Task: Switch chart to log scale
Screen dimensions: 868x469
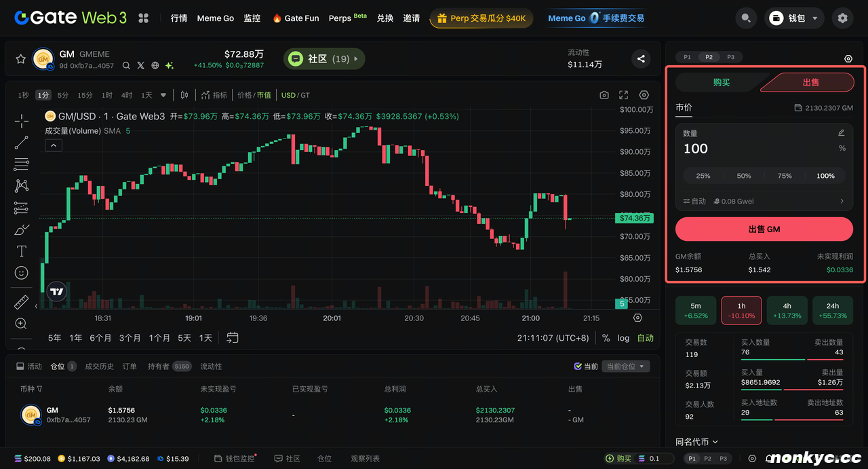Action: point(623,338)
